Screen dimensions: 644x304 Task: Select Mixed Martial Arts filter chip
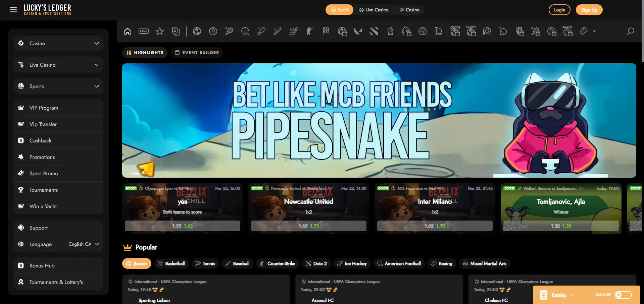click(x=484, y=263)
